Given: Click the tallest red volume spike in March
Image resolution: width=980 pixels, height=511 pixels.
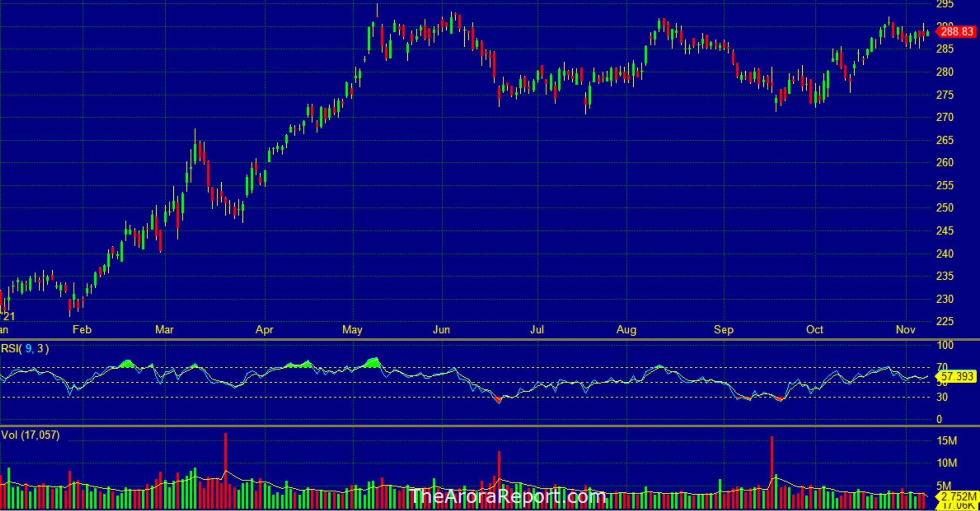Looking at the screenshot, I should (225, 470).
